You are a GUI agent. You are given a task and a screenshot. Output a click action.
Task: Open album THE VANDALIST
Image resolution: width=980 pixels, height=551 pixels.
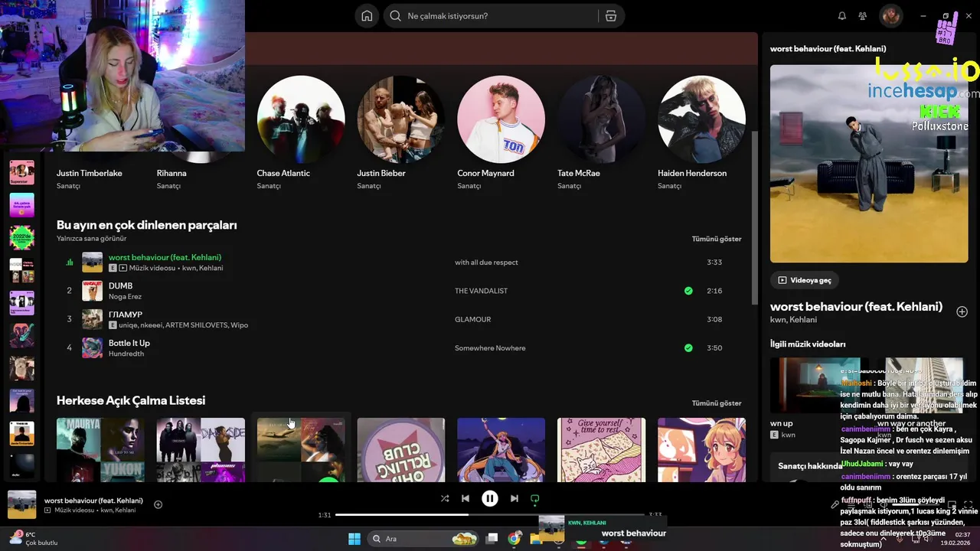tap(481, 291)
